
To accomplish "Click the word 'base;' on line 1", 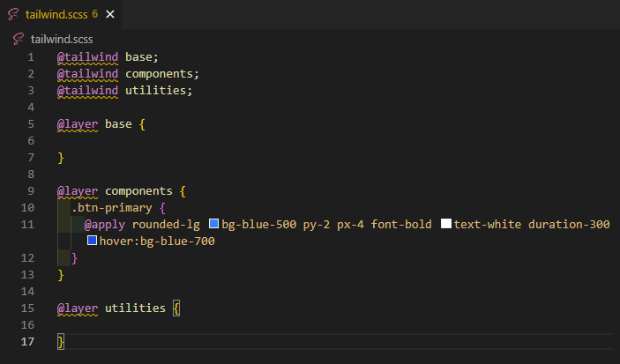I will (x=142, y=57).
